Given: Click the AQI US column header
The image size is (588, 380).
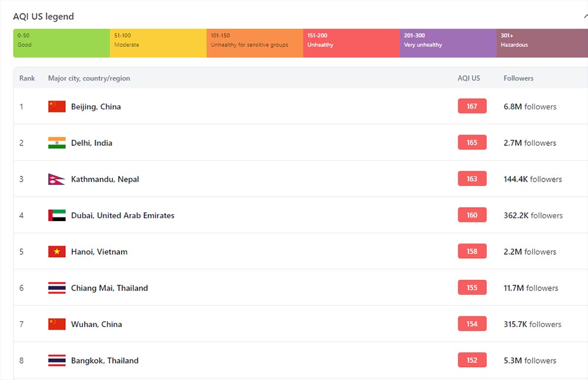Looking at the screenshot, I should (x=469, y=78).
